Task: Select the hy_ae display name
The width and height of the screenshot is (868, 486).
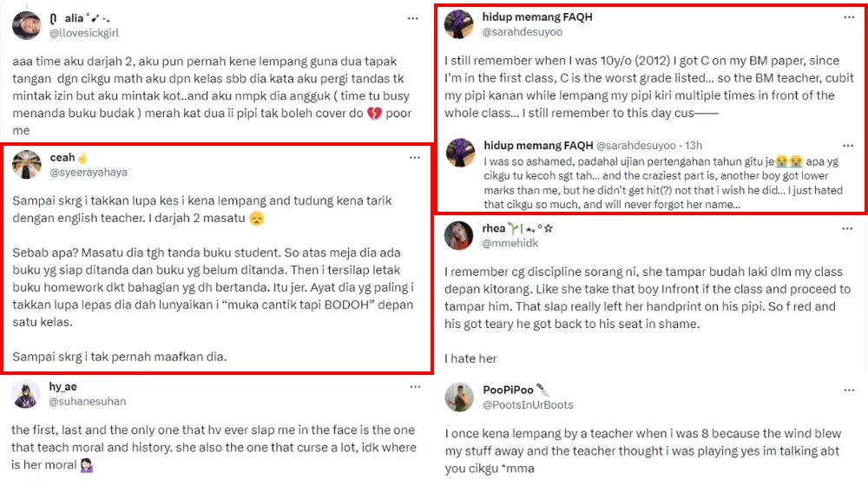Action: point(63,387)
